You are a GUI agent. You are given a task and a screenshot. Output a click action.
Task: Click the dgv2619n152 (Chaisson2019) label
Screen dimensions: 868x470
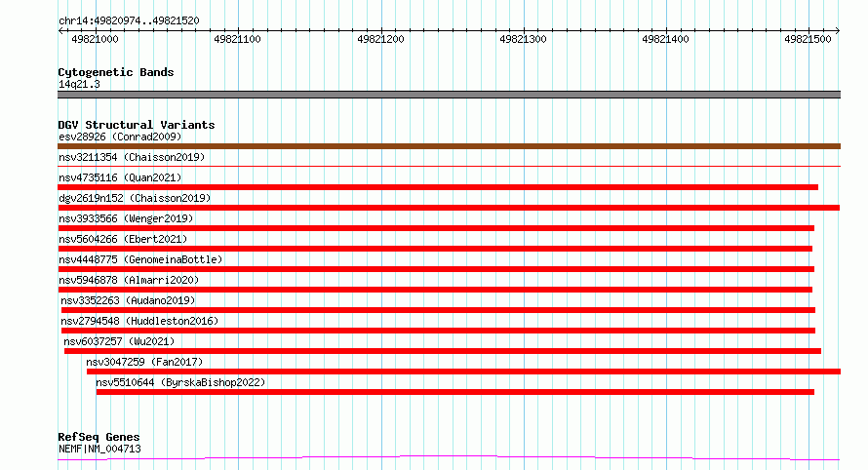click(135, 198)
